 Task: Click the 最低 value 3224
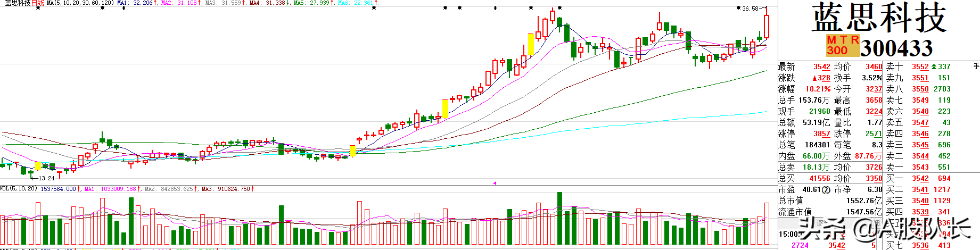click(x=874, y=111)
